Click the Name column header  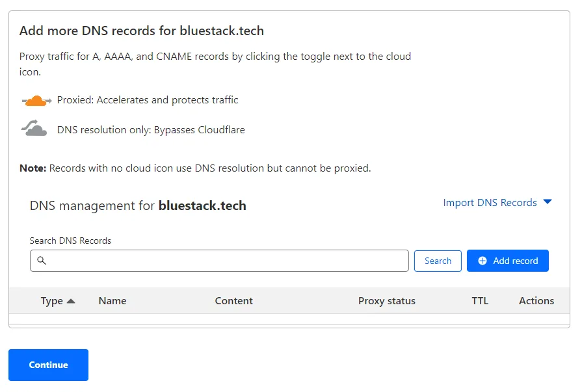pyautogui.click(x=112, y=301)
